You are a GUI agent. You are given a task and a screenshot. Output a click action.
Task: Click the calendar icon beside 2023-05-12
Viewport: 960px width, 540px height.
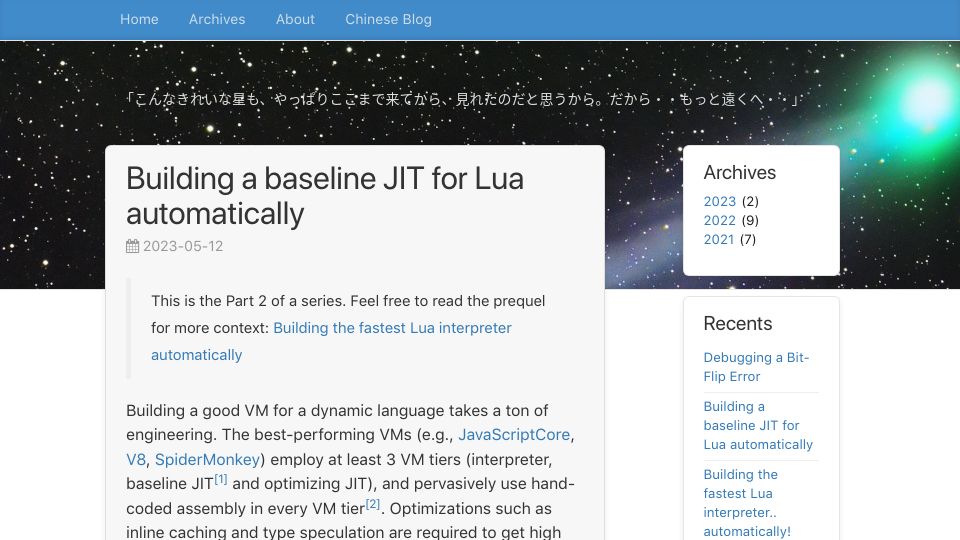[x=132, y=246]
